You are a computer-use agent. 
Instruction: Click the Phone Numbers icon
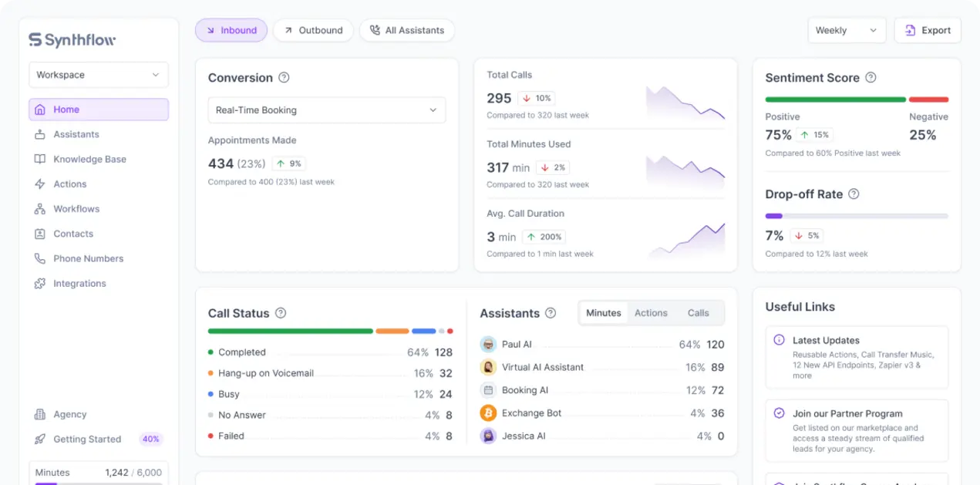(x=40, y=258)
